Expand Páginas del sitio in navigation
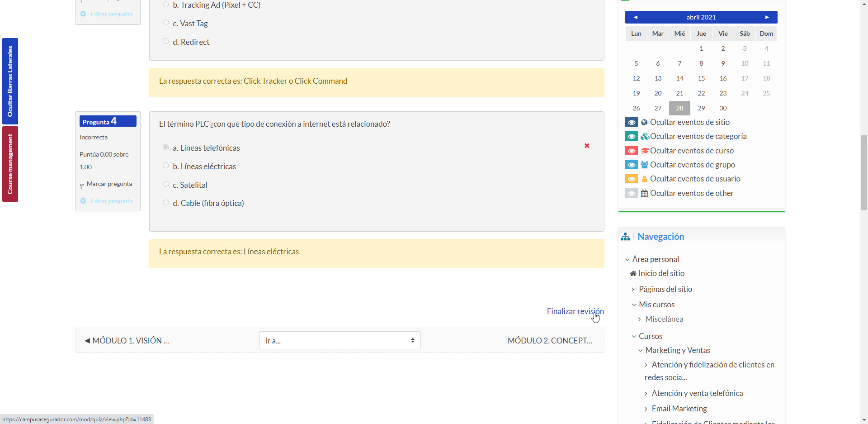This screenshot has height=424, width=868. (x=633, y=289)
